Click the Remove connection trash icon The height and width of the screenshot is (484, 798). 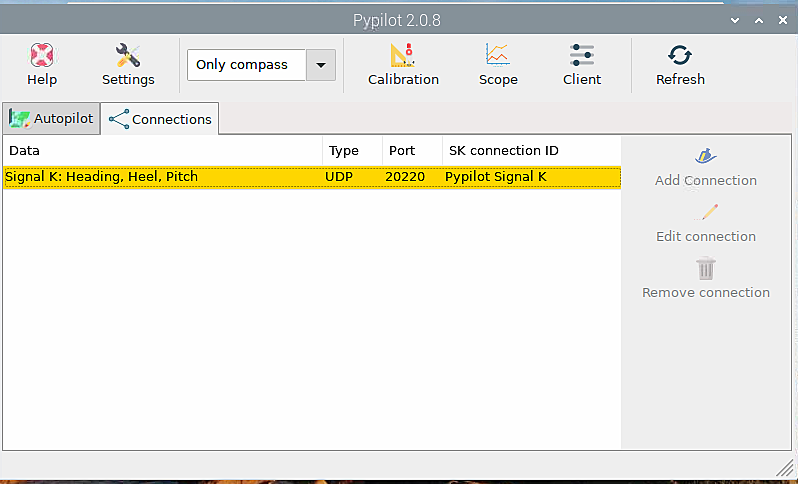(706, 268)
